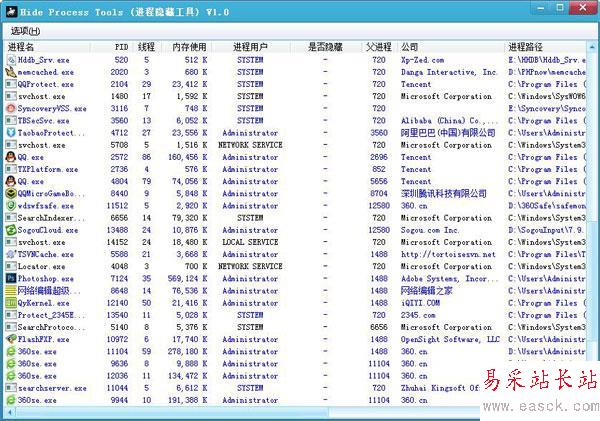Click the Photoshop.exe Ps icon
Screen dimensions: 600x421
(11, 279)
